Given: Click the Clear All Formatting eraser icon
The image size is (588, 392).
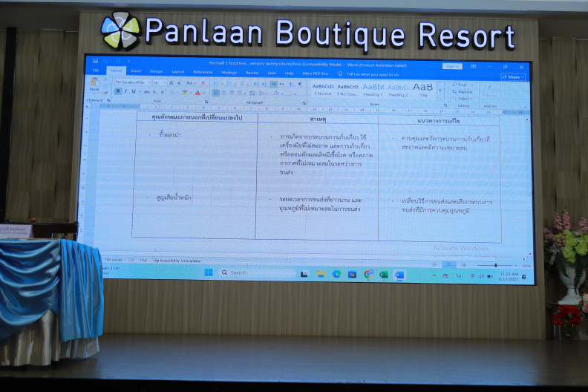Looking at the screenshot, I should pos(203,83).
